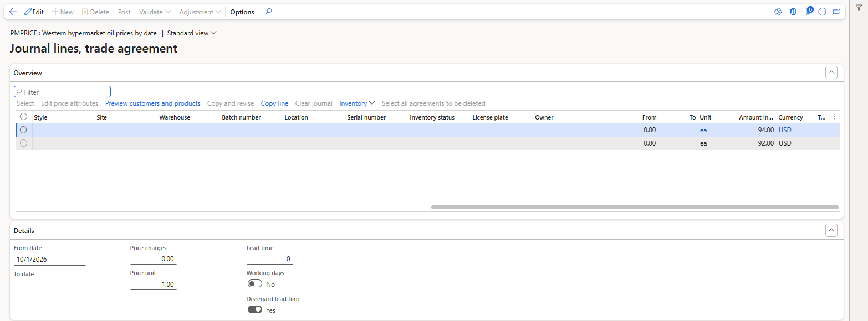Open the attachments paperclip icon
This screenshot has height=321, width=868.
808,12
